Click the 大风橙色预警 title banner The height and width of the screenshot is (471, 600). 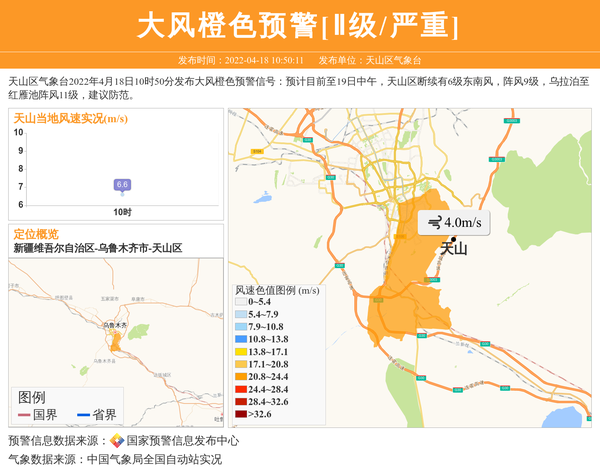point(298,25)
